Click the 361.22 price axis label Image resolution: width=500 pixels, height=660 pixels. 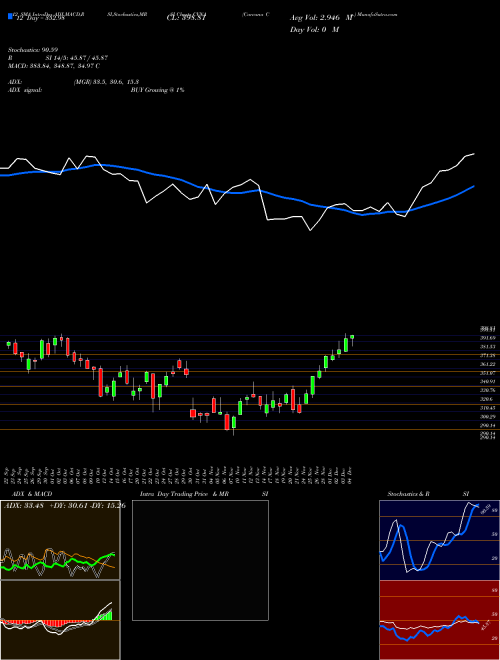[x=488, y=364]
